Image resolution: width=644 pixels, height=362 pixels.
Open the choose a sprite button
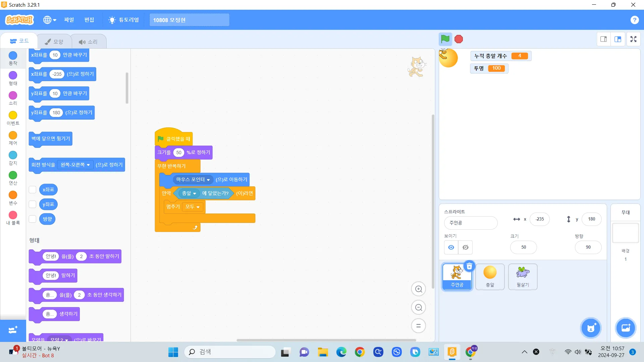click(591, 328)
